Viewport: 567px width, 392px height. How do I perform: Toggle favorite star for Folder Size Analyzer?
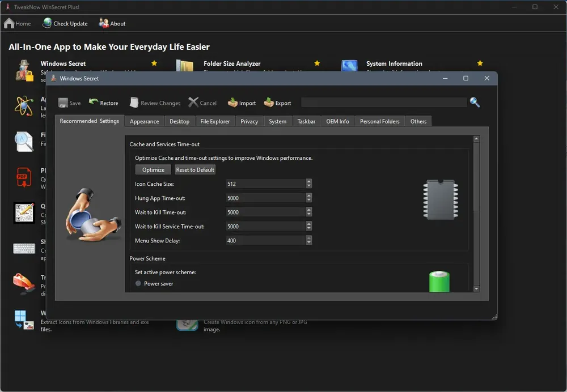pyautogui.click(x=317, y=63)
